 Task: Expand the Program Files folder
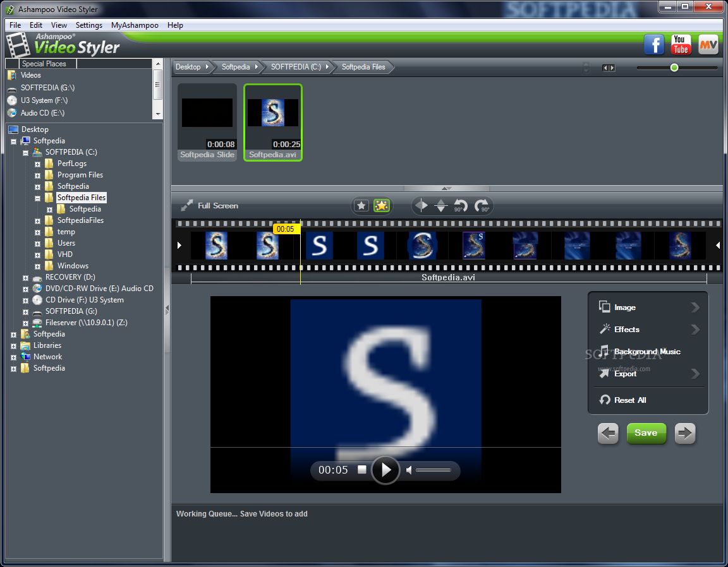coord(38,176)
